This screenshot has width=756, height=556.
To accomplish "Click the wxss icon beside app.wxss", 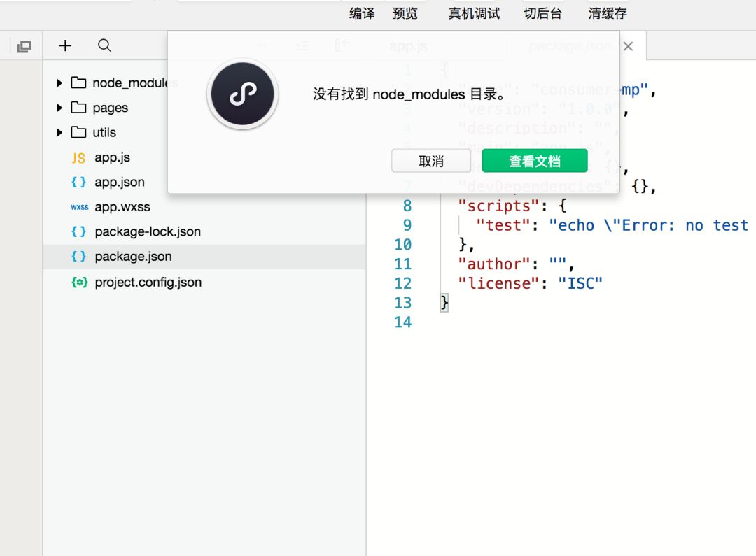I will click(x=80, y=207).
